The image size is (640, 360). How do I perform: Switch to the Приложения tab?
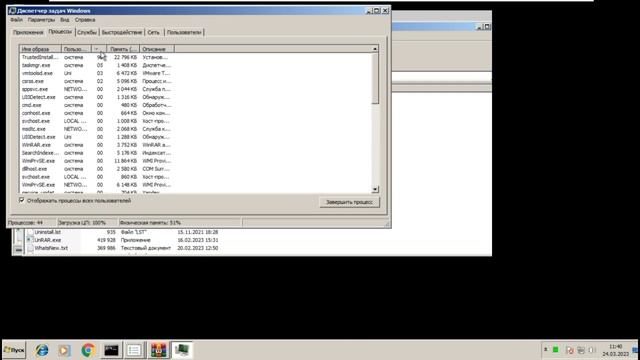point(28,32)
